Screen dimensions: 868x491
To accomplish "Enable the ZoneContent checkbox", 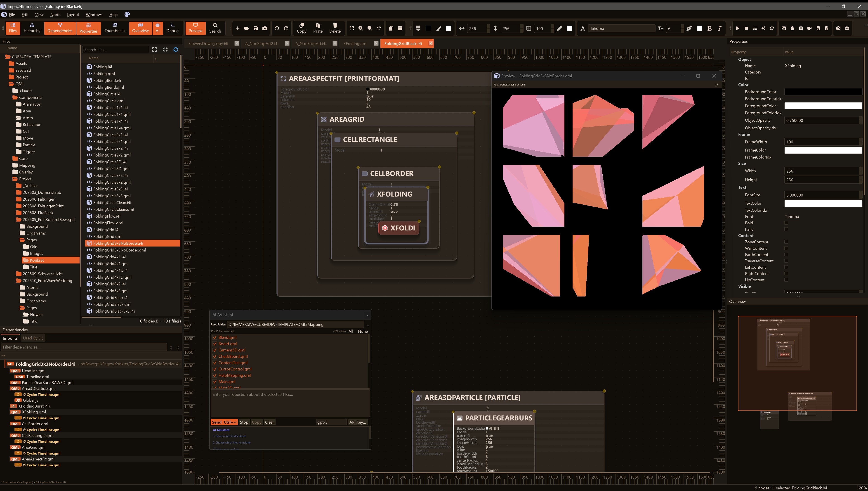I will [x=786, y=242].
